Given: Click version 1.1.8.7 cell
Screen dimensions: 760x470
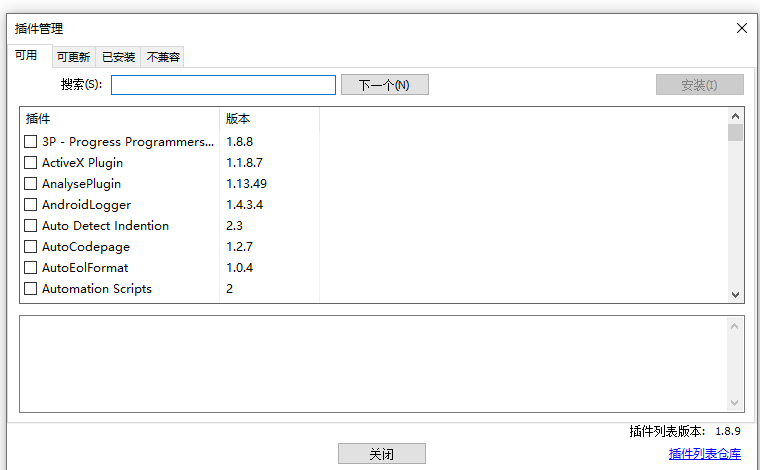Looking at the screenshot, I should (x=244, y=162).
